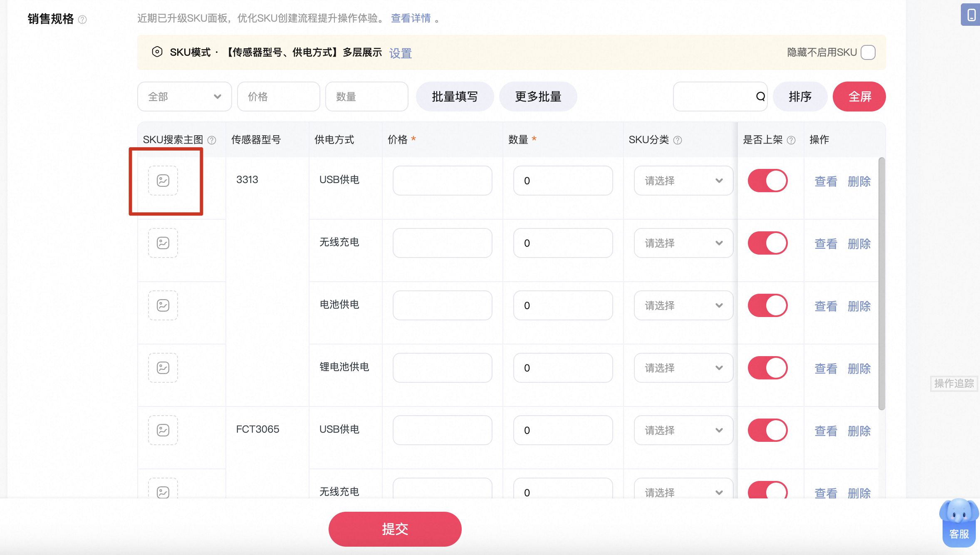
Task: Toggle 上架 switch for FCT3065 无线充电
Action: tap(767, 490)
